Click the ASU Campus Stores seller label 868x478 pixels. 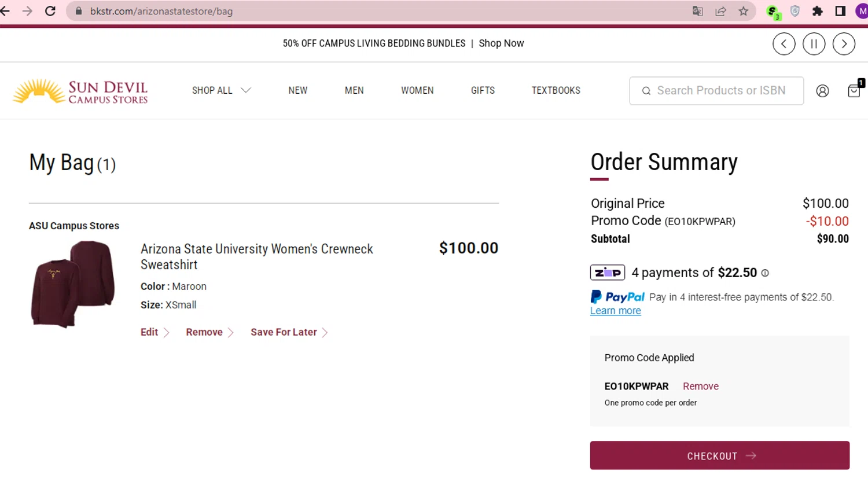74,226
